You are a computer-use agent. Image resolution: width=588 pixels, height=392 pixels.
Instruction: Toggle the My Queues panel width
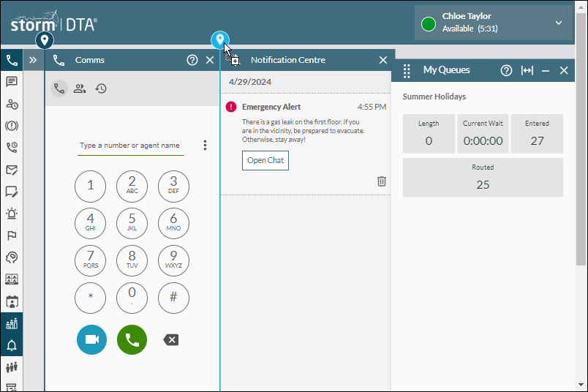pos(527,70)
